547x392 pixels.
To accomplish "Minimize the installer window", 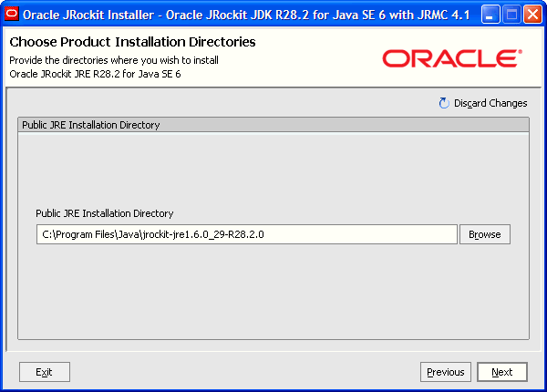I will pos(490,15).
